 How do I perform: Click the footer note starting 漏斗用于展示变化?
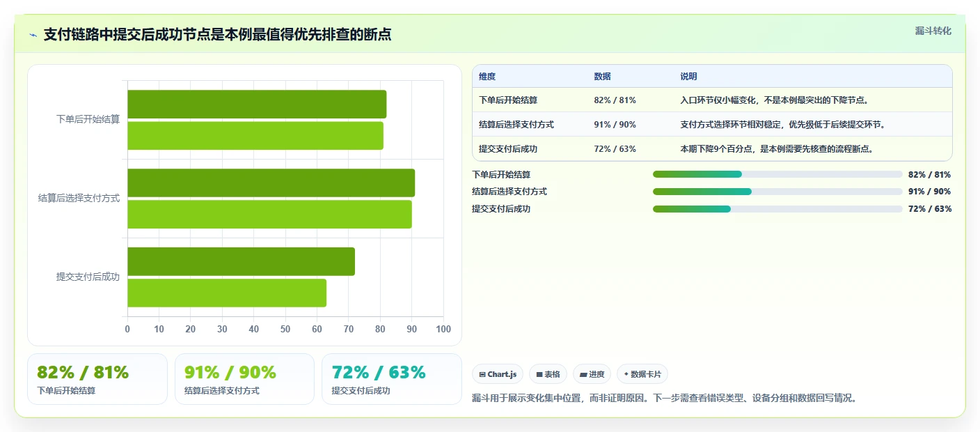click(664, 399)
